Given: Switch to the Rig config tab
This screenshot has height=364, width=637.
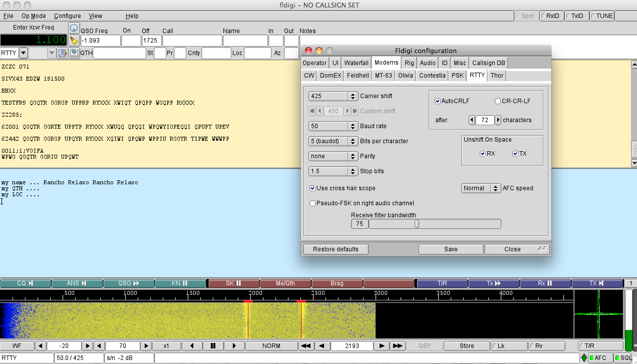Looking at the screenshot, I should point(409,63).
